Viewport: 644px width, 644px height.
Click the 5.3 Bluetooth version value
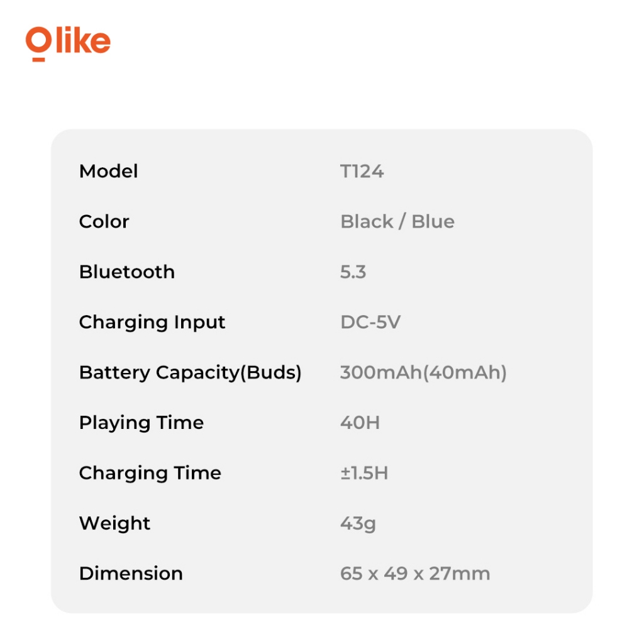(353, 272)
